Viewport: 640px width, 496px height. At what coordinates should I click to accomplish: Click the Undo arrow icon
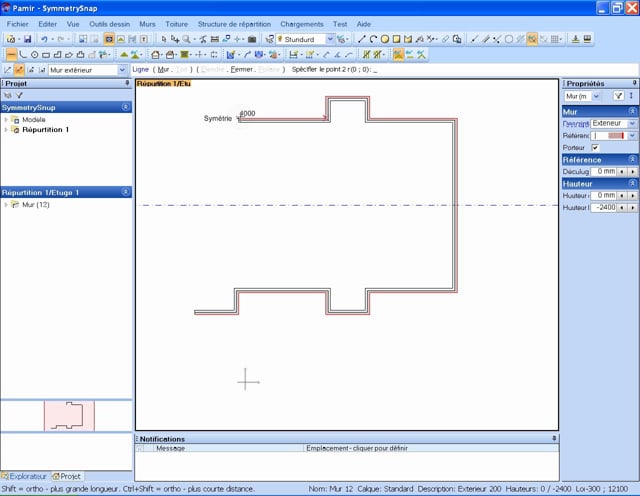point(44,39)
